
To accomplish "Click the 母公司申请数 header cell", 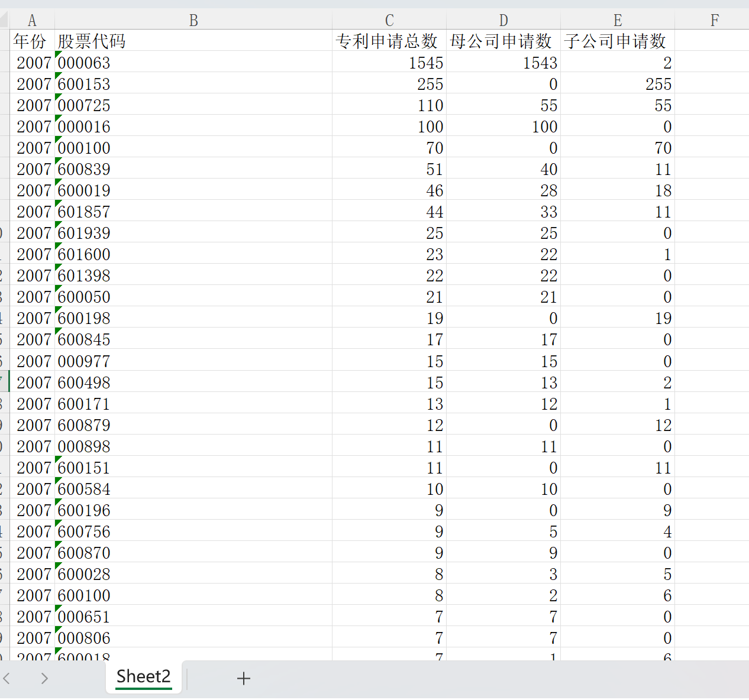I will 503,40.
